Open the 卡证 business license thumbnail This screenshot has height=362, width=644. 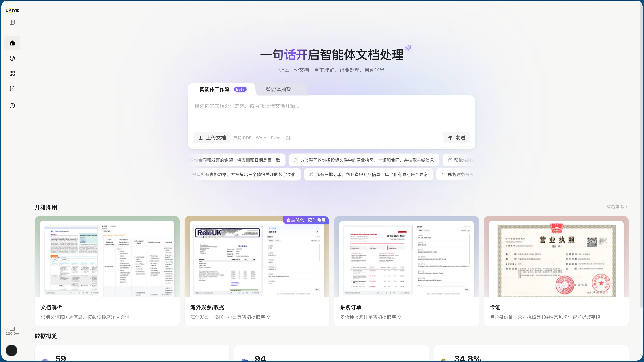(x=556, y=257)
